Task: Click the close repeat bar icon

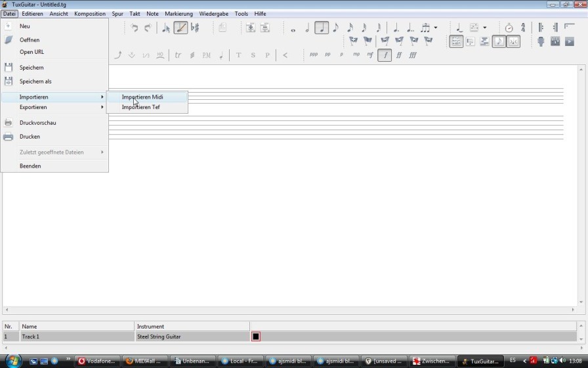Action: pyautogui.click(x=555, y=28)
